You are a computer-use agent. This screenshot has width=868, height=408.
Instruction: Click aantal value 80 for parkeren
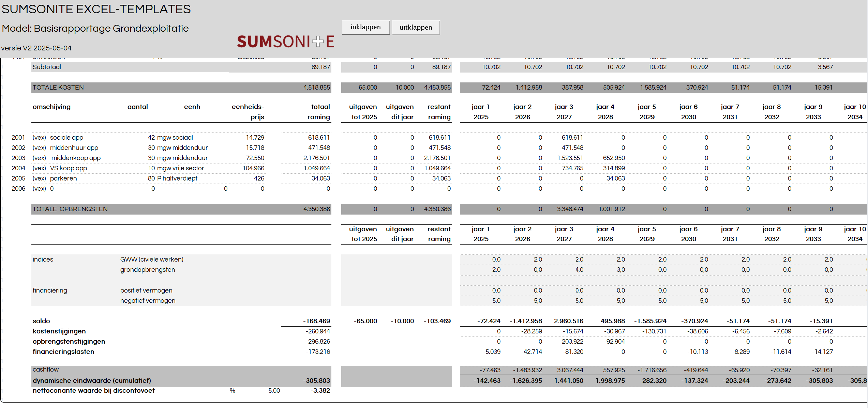point(151,178)
